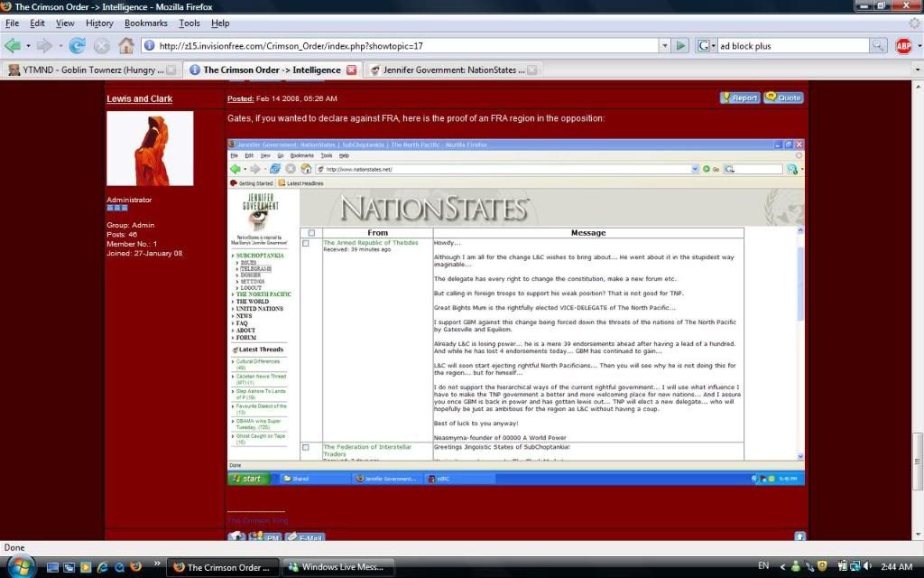Open the Adblock Plus dropdown arrow
924x578 pixels.
tap(919, 45)
